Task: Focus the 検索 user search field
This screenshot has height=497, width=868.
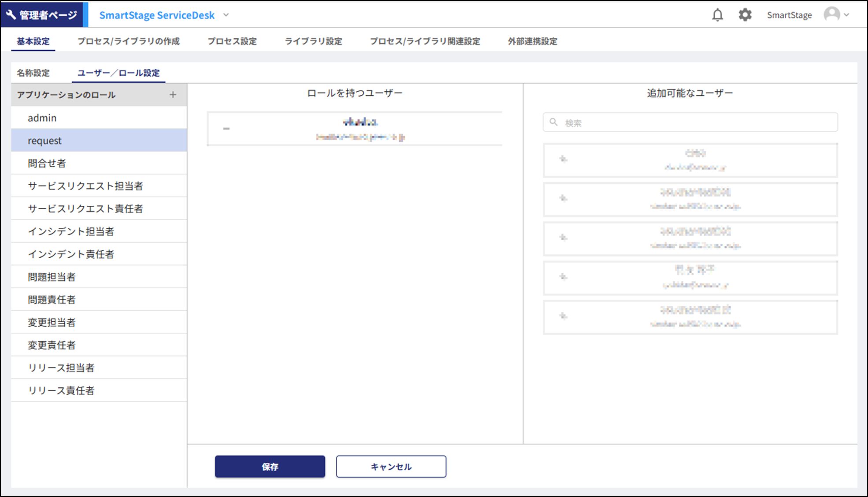Action: click(x=696, y=123)
